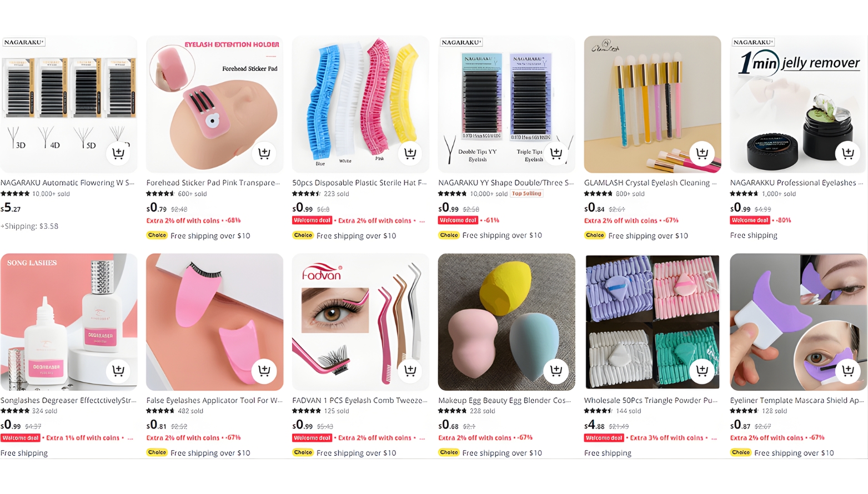
Task: Open FADVAN 1 PCS Eyelash Comb link
Action: (x=360, y=400)
